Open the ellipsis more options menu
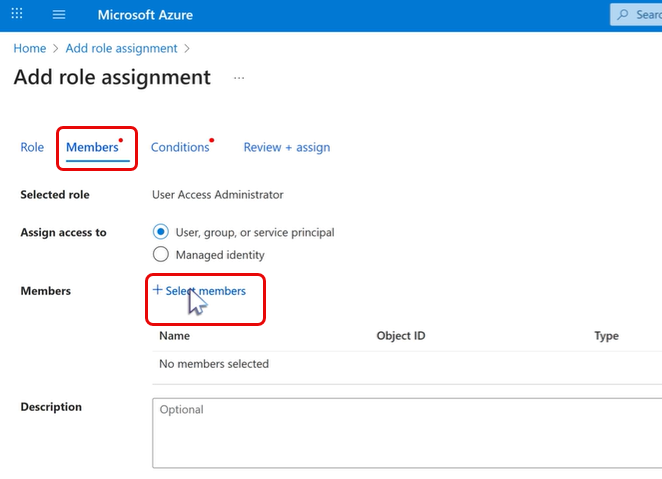Screen dimensions: 662x479 (x=239, y=78)
